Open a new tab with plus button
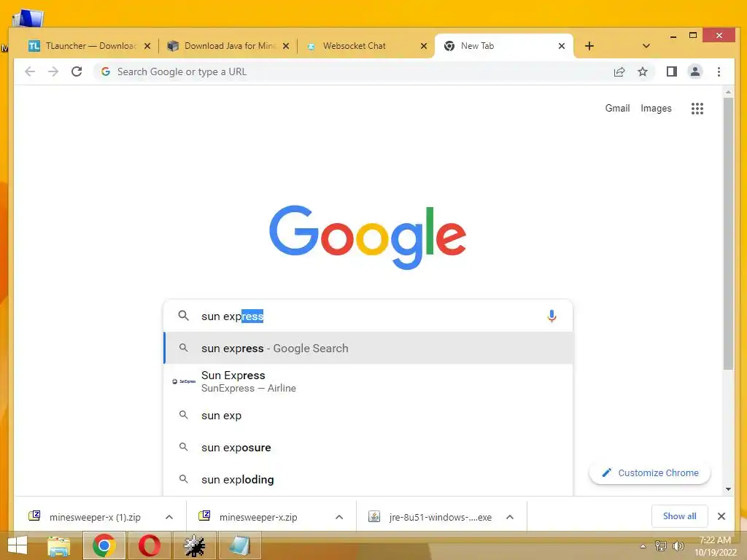 click(589, 46)
